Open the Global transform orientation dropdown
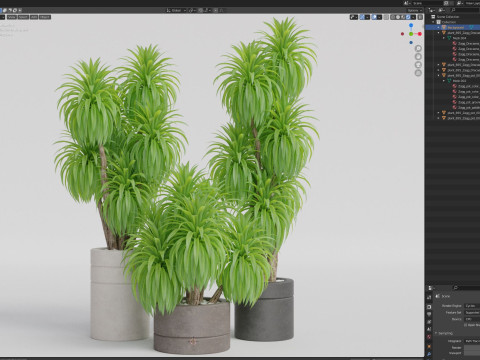This screenshot has width=480, height=360. [x=176, y=10]
